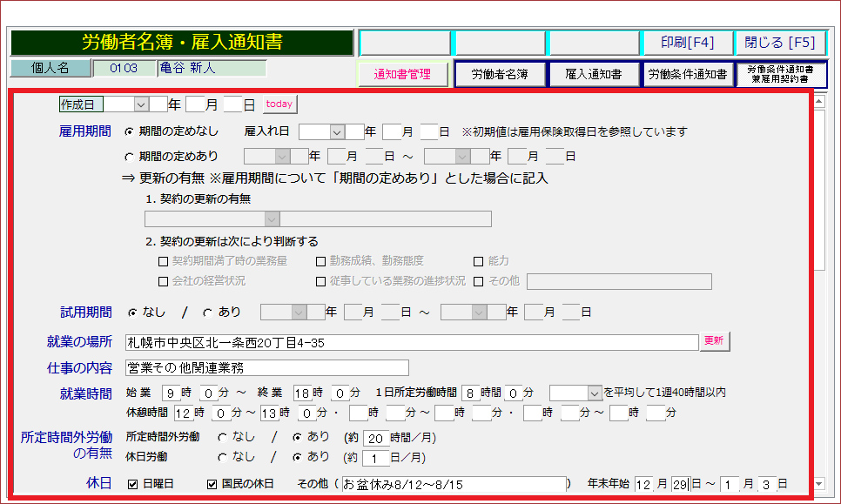Open the 雇入れ日 era dropdown

pyautogui.click(x=336, y=132)
